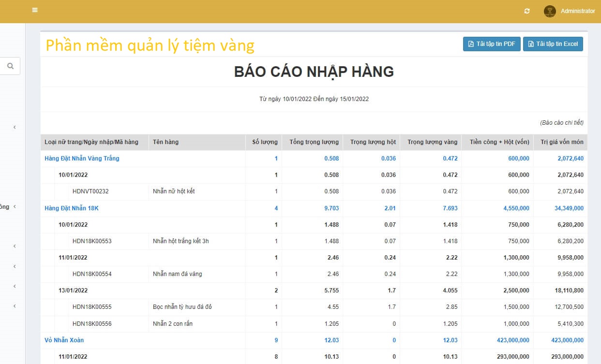Select item code HDN18K00555
The height and width of the screenshot is (364, 601).
coord(92,307)
